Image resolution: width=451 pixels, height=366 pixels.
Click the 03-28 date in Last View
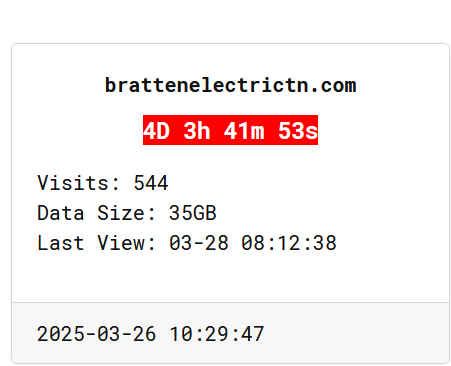click(199, 243)
